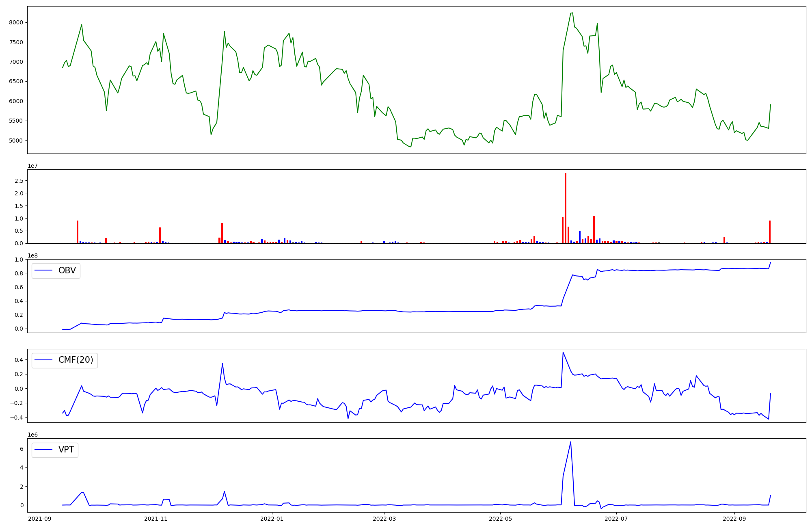Click the VPT legend label

(x=66, y=450)
